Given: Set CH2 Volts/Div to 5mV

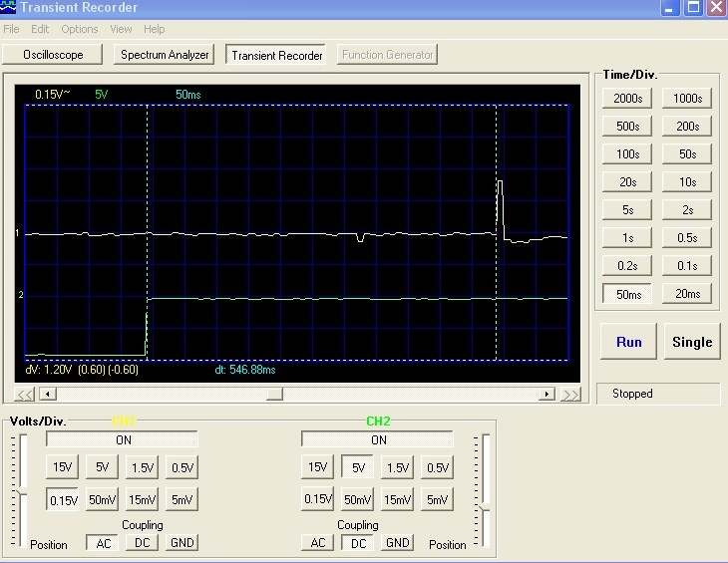Looking at the screenshot, I should tap(438, 499).
